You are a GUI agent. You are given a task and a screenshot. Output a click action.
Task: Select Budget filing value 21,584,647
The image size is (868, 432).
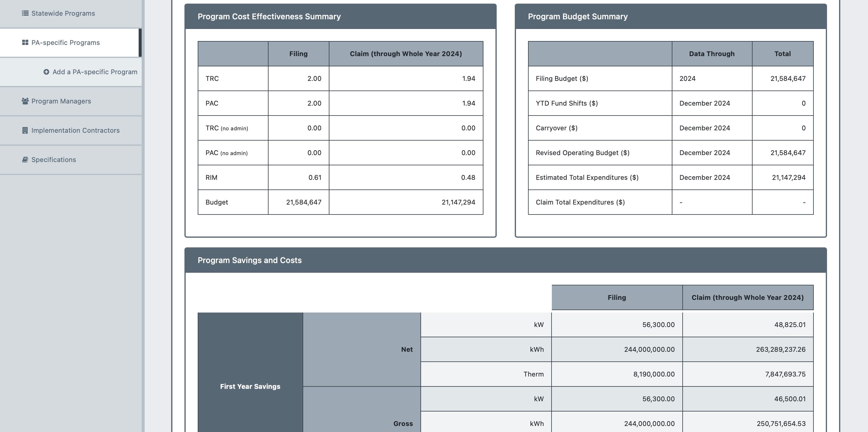pos(303,202)
